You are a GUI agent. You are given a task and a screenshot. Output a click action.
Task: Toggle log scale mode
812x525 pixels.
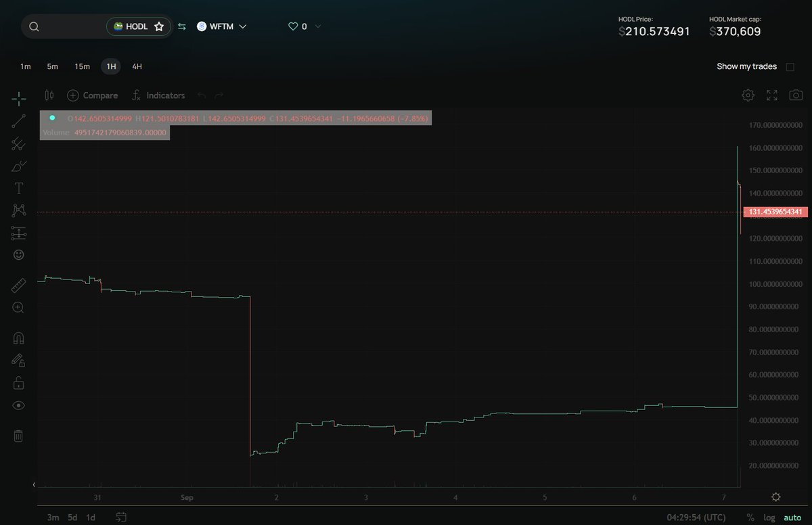click(x=768, y=518)
